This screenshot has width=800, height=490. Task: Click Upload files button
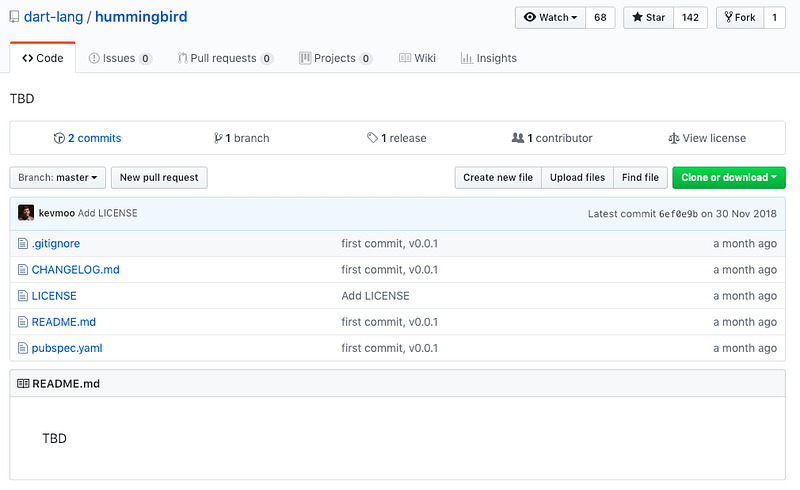click(578, 178)
